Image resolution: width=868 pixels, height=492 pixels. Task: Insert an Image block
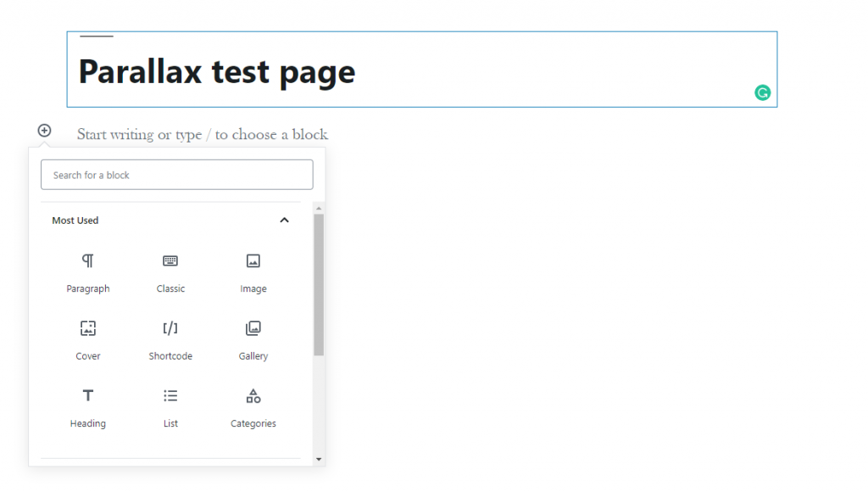pyautogui.click(x=253, y=260)
